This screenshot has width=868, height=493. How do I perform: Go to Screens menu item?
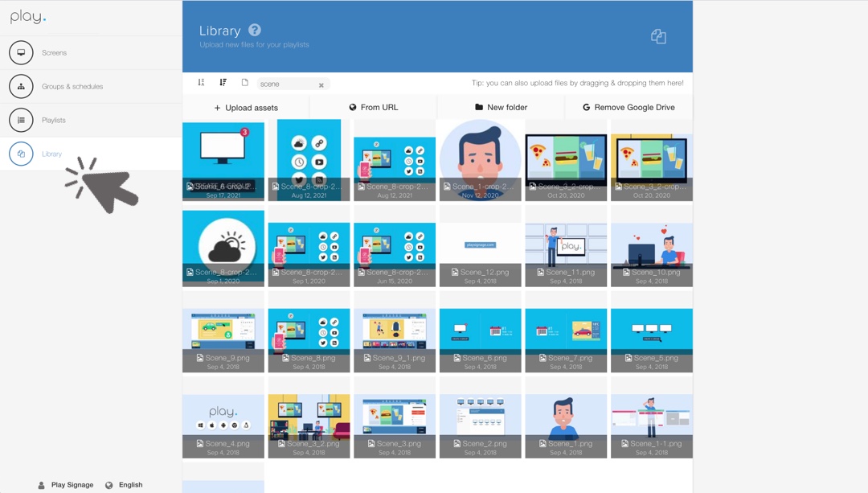(55, 52)
